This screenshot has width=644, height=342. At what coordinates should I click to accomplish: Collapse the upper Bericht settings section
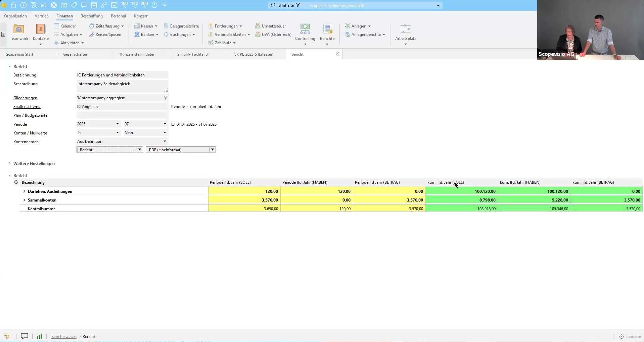coord(10,67)
